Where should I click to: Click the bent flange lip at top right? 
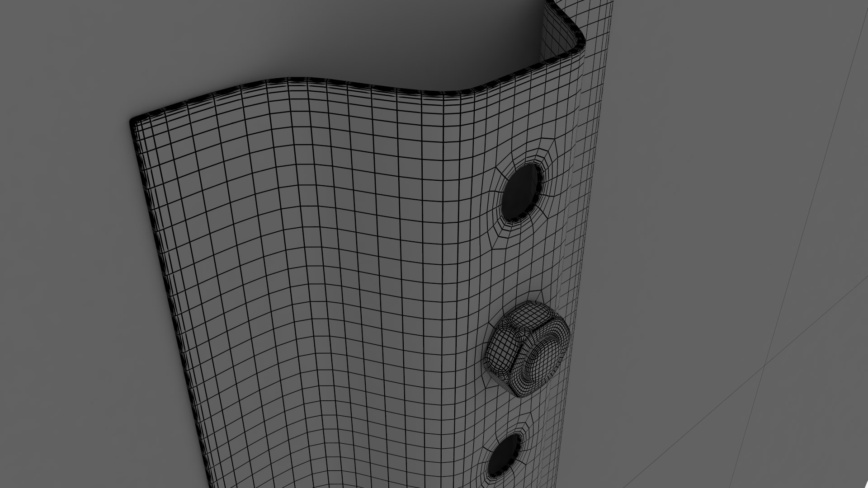(x=563, y=23)
